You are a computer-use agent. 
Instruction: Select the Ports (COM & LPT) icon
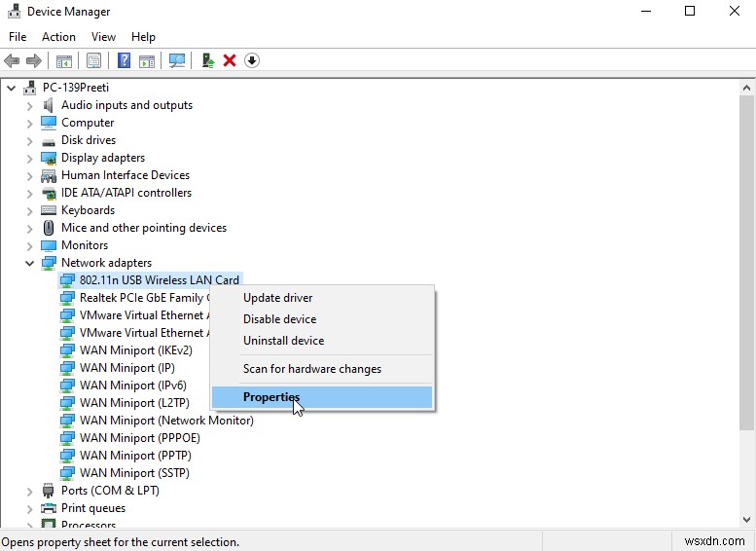(x=49, y=491)
